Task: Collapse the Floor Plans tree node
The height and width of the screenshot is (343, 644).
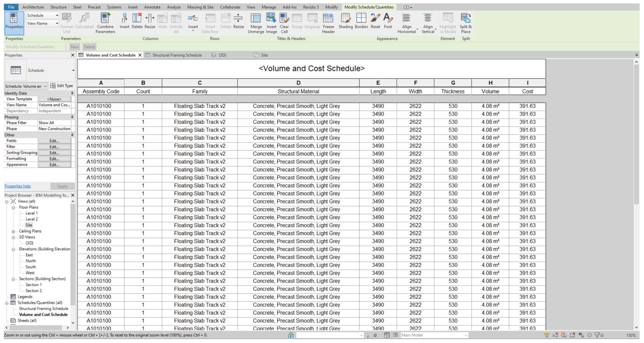Action: tap(13, 208)
